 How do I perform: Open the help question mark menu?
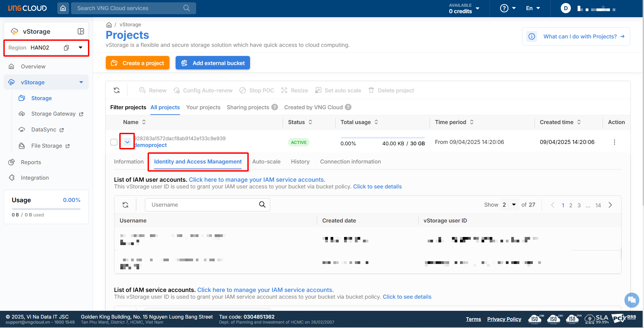[x=508, y=8]
